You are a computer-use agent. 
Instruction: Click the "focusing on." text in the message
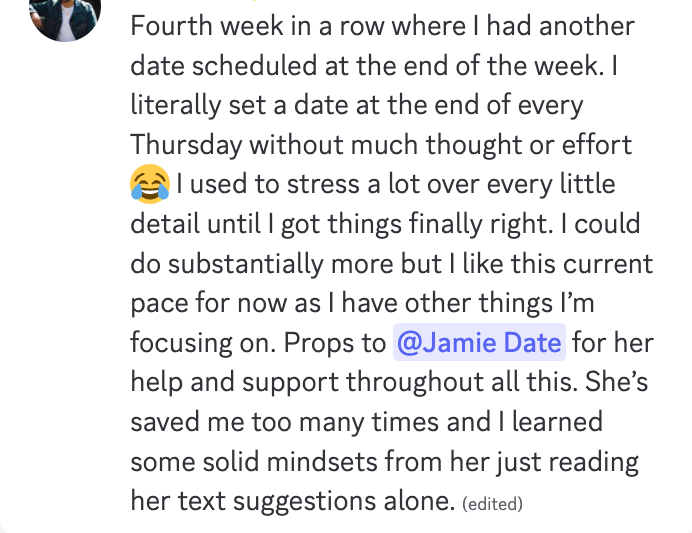203,344
